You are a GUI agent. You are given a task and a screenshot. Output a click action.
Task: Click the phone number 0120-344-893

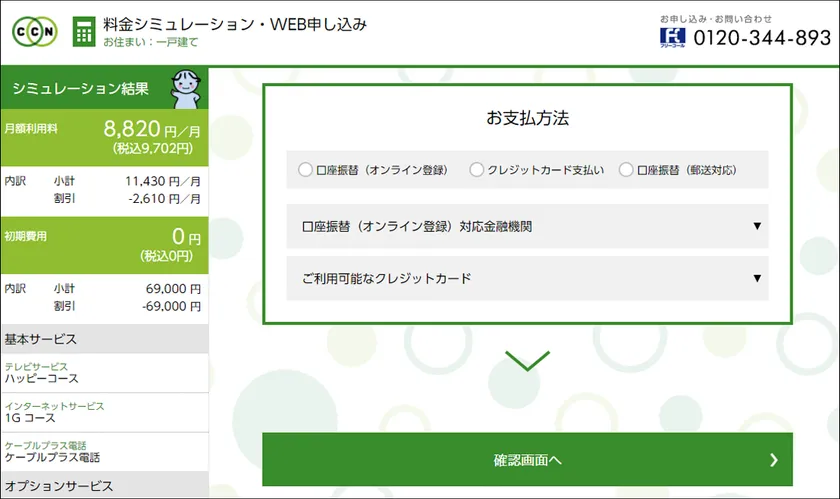762,38
